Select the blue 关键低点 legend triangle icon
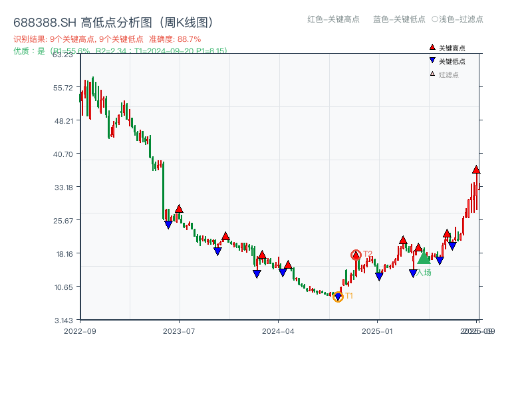Screen dimensions: 532x399 click(x=432, y=61)
